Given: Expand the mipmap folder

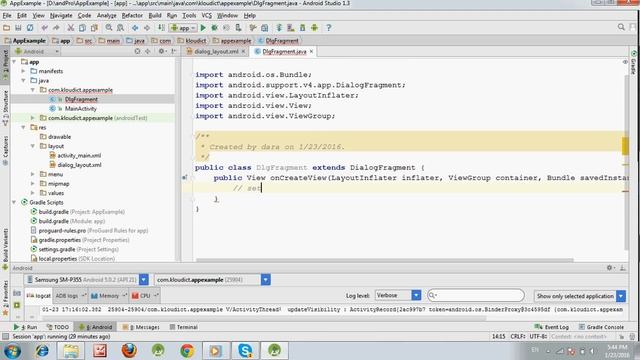Looking at the screenshot, I should point(33,184).
